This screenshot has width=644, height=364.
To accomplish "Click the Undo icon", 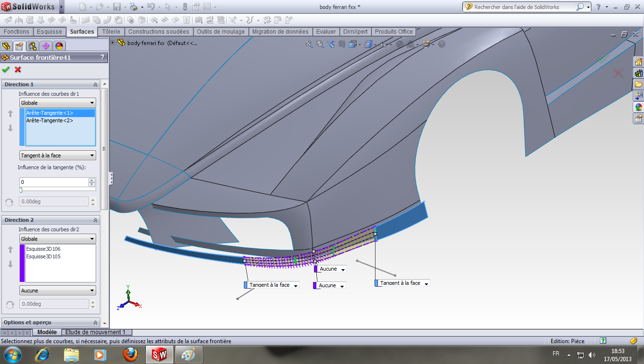I will 151,7.
